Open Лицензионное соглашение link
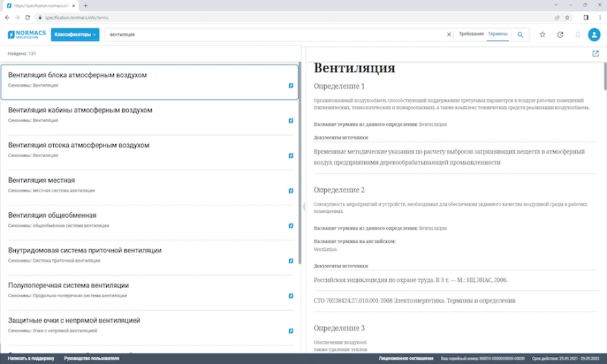Image resolution: width=607 pixels, height=364 pixels. 406,358
